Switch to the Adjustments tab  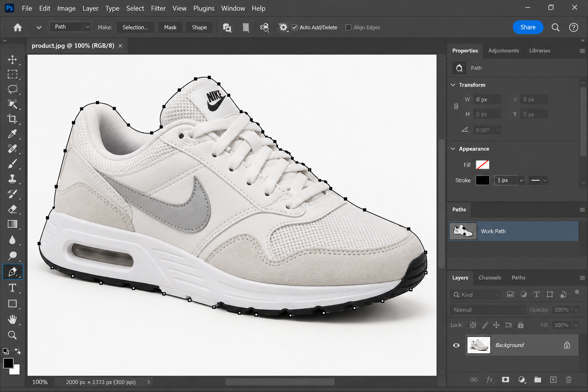tap(503, 51)
